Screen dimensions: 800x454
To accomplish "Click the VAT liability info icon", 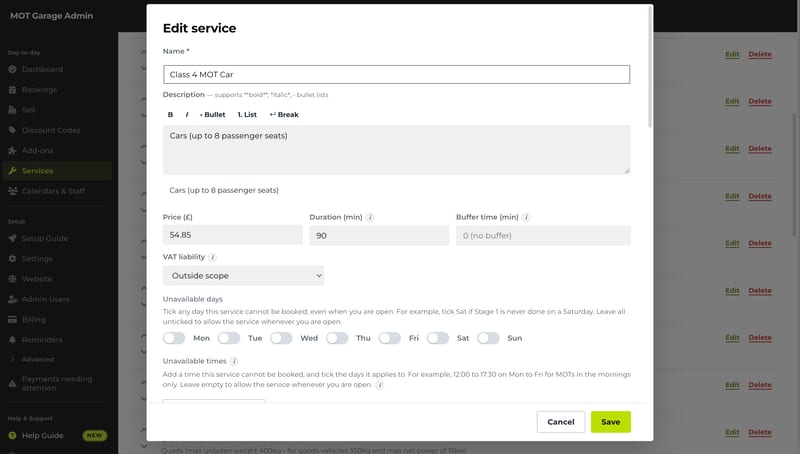I will pos(213,257).
